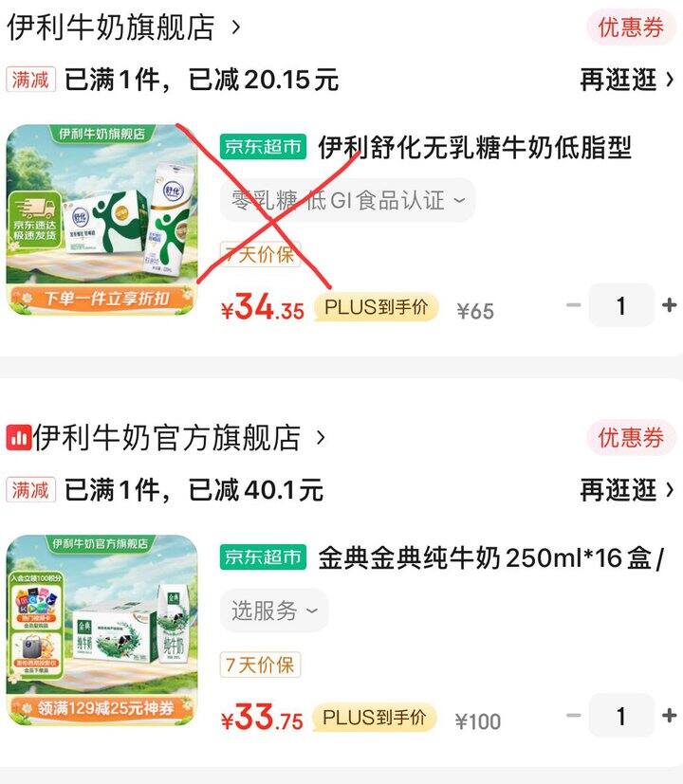Open 优惠券 for 伊利牛奶旗舰店
Viewport: 683px width, 784px height.
(631, 27)
